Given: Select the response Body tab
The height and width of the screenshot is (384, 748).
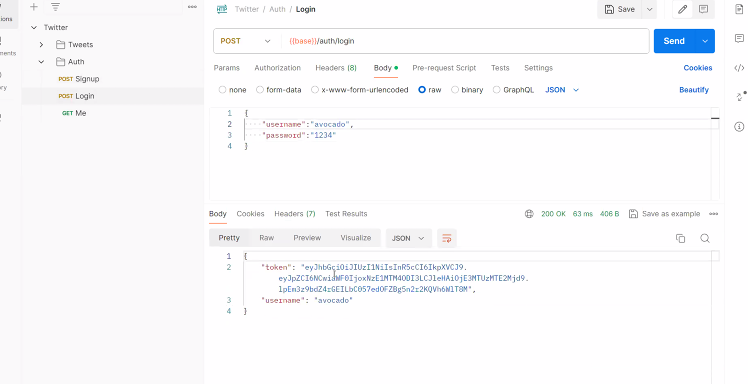Looking at the screenshot, I should point(218,214).
